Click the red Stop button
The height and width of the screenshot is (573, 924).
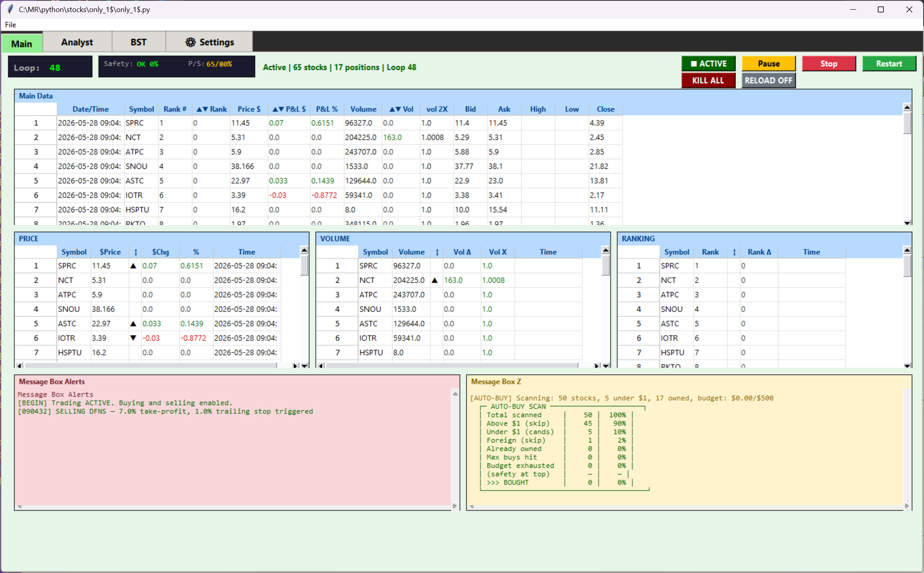[829, 63]
